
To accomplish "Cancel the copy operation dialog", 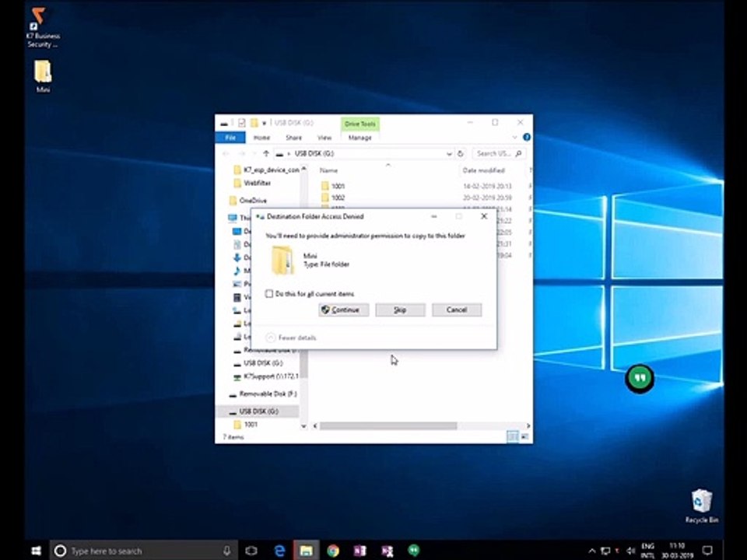I will 457,310.
